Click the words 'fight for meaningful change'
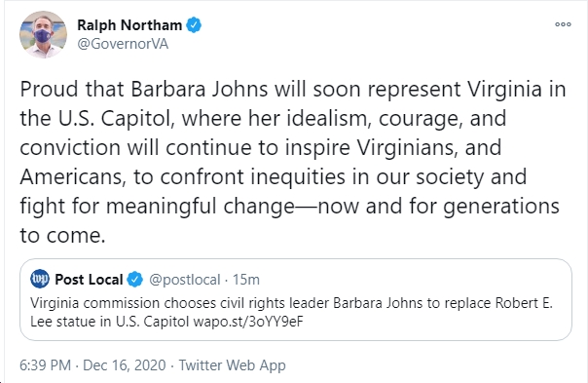The image size is (588, 383). click(157, 207)
